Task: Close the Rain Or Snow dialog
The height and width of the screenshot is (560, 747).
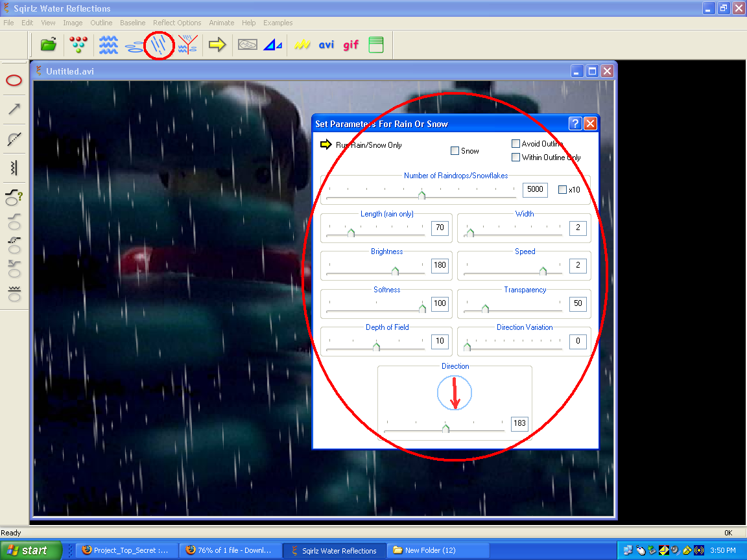Action: (590, 124)
